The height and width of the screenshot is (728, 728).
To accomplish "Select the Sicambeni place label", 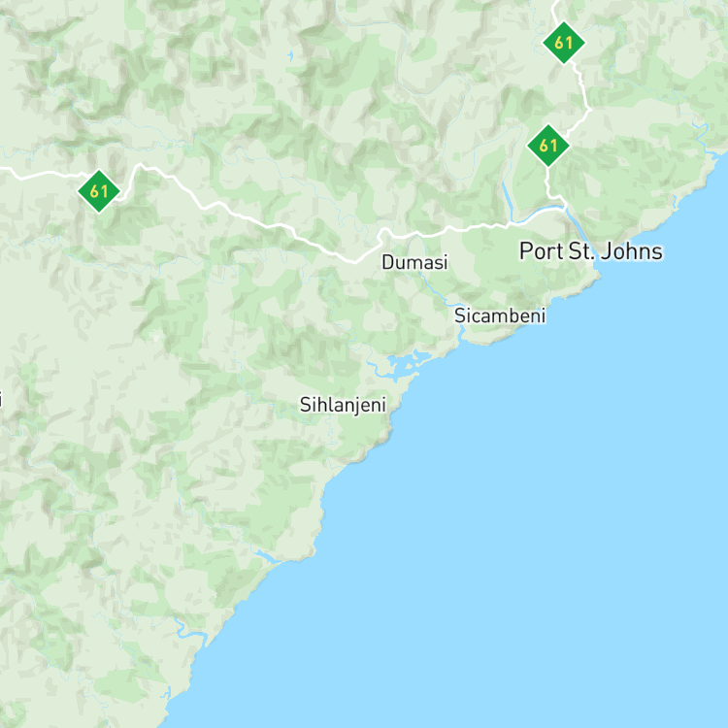I will click(500, 315).
